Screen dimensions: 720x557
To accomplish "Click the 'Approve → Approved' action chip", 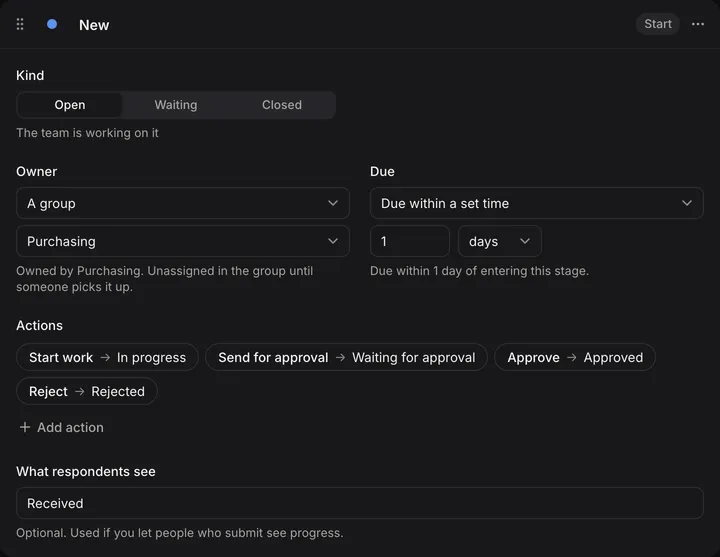I will tap(575, 357).
